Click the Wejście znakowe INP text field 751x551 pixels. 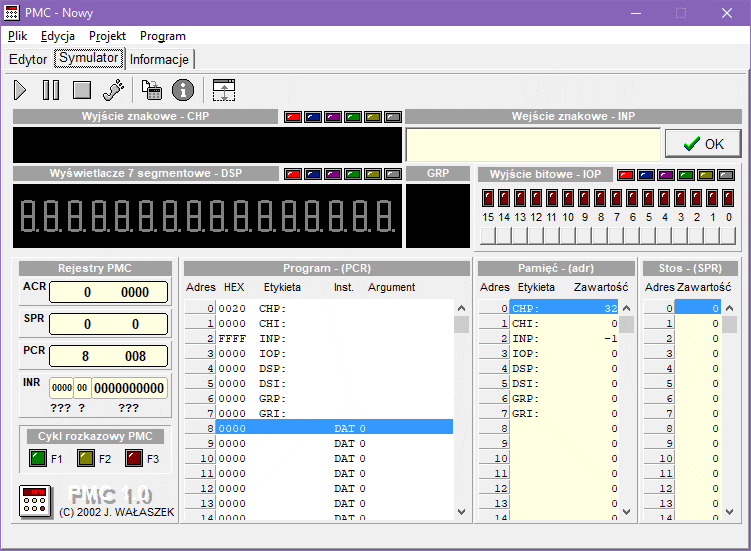click(532, 144)
